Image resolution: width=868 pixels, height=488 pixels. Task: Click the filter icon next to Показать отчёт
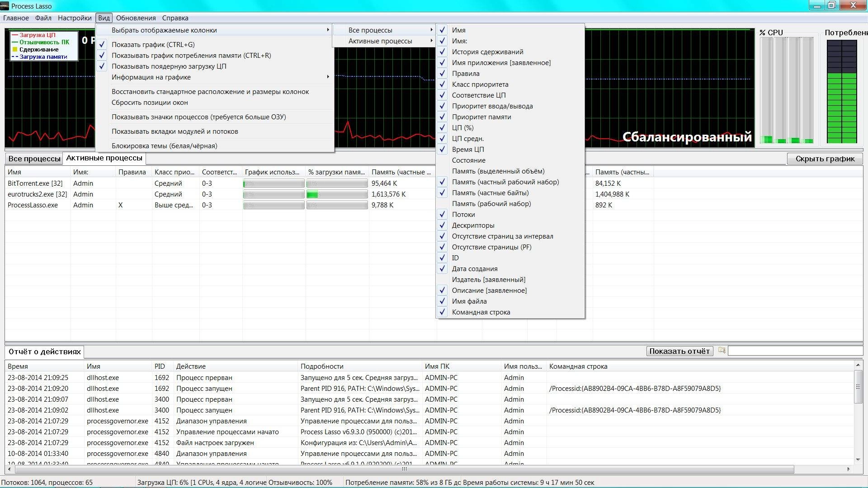click(x=722, y=351)
